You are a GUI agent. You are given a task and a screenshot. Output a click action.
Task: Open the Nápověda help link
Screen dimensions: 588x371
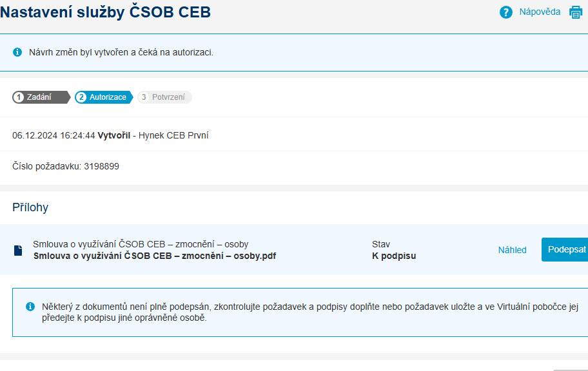[x=540, y=12]
